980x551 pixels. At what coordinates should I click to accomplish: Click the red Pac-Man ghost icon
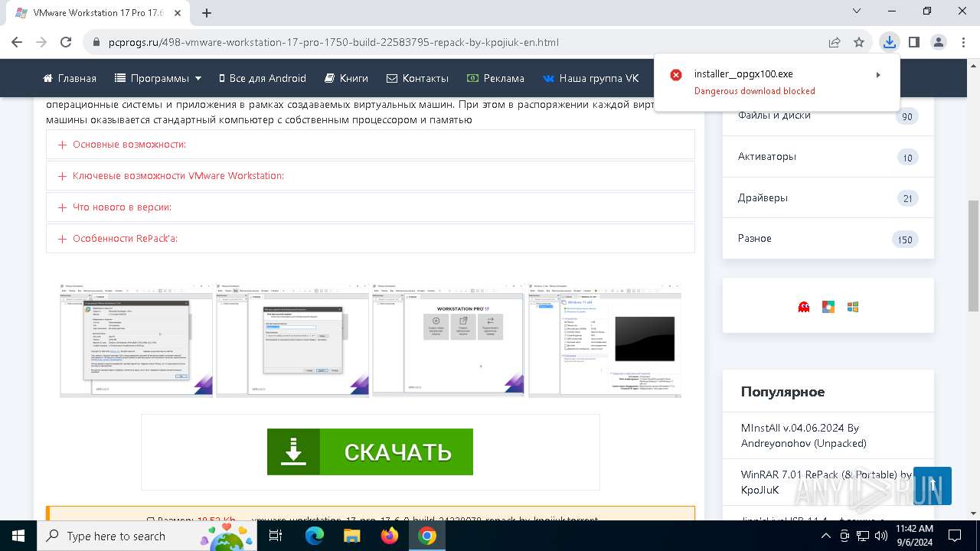click(804, 307)
